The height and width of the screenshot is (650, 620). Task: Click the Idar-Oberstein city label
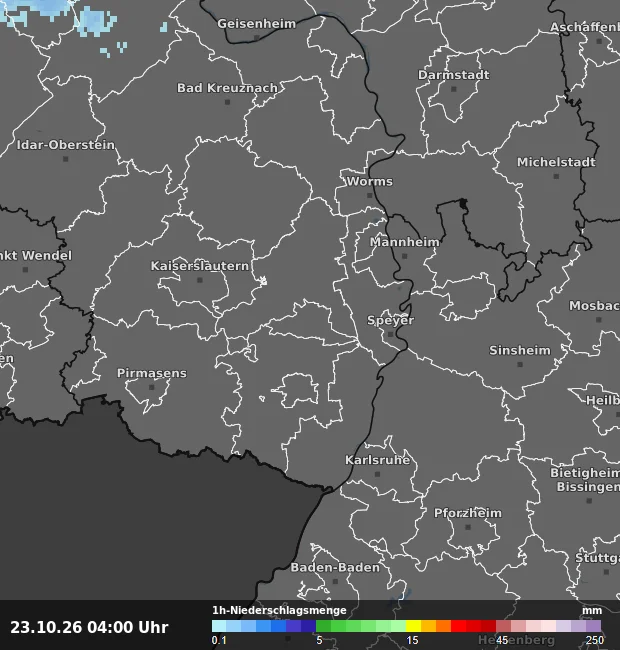tap(65, 145)
